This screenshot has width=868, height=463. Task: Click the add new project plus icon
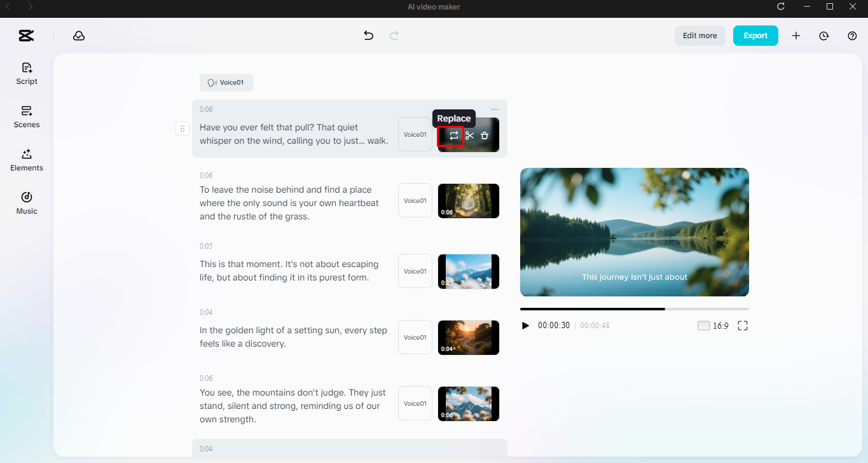(x=796, y=36)
